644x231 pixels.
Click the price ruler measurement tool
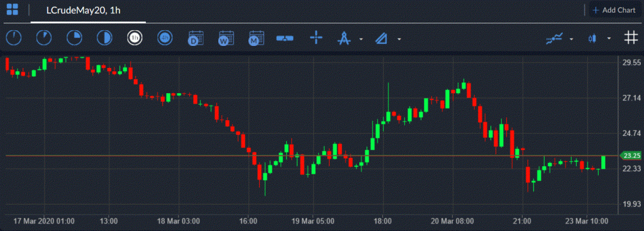285,38
